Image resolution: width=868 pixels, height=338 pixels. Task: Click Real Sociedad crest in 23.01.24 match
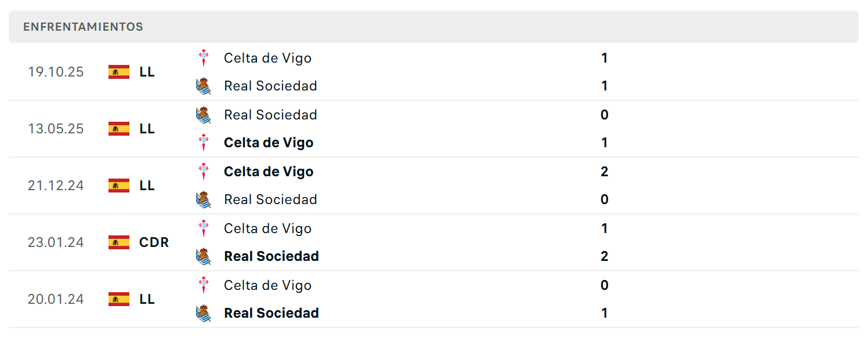(204, 256)
